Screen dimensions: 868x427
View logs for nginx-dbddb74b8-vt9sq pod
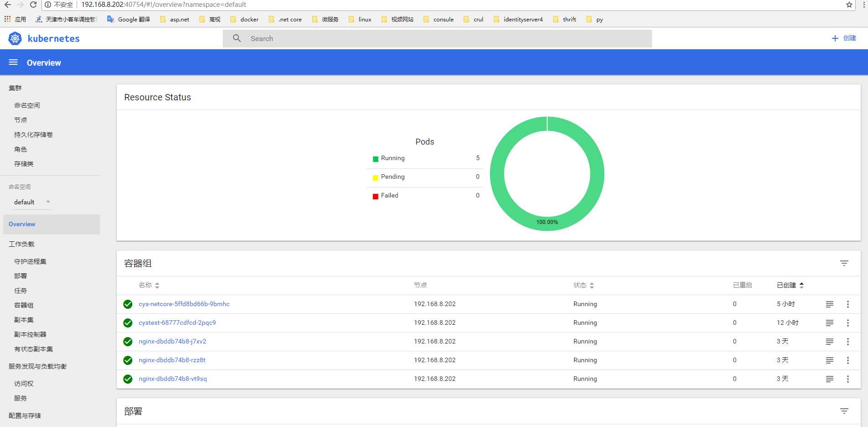point(829,379)
